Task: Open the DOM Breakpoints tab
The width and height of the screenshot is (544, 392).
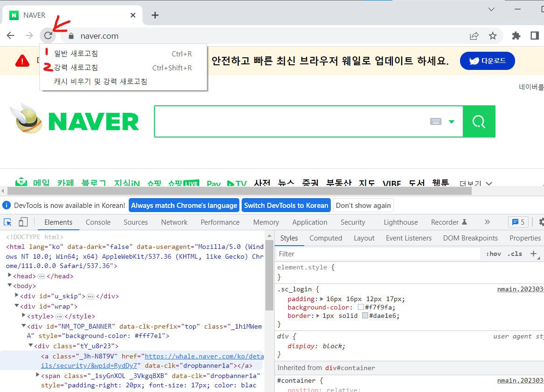Action: point(470,238)
